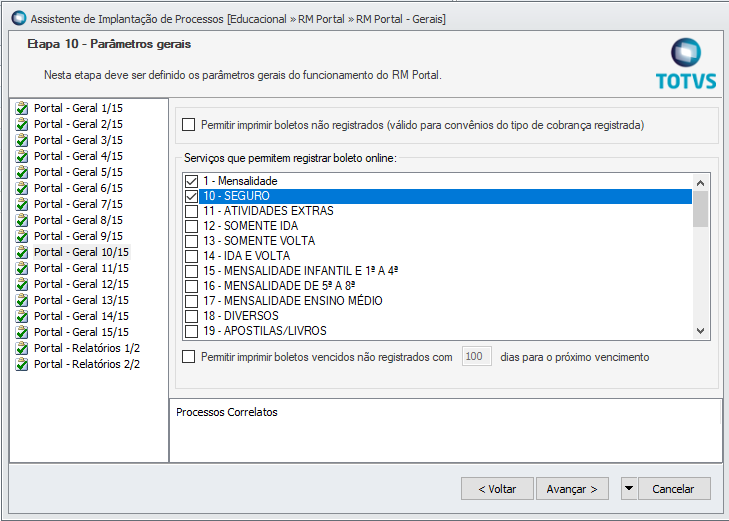Uncheck the 1 - Mensalidade service
The width and height of the screenshot is (729, 521).
[191, 181]
